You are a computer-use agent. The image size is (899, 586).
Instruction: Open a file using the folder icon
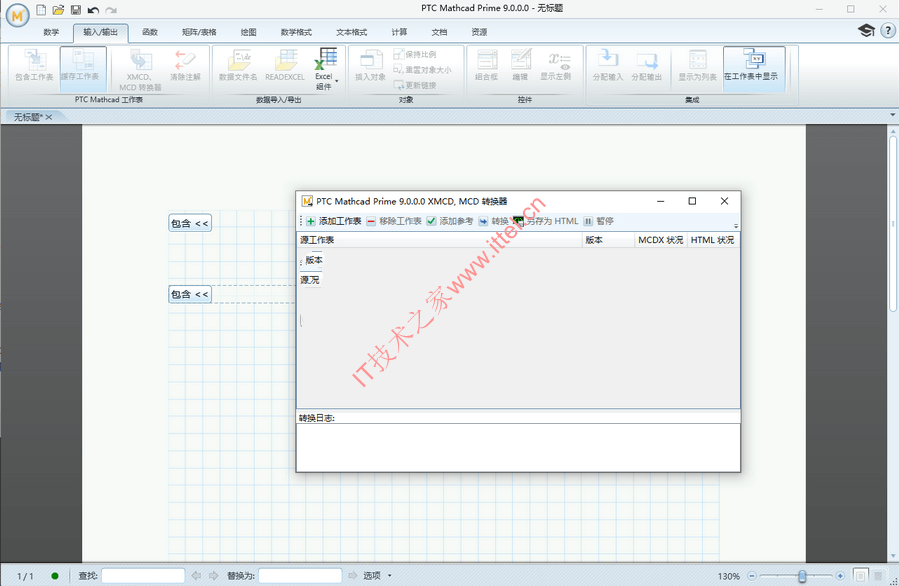58,10
